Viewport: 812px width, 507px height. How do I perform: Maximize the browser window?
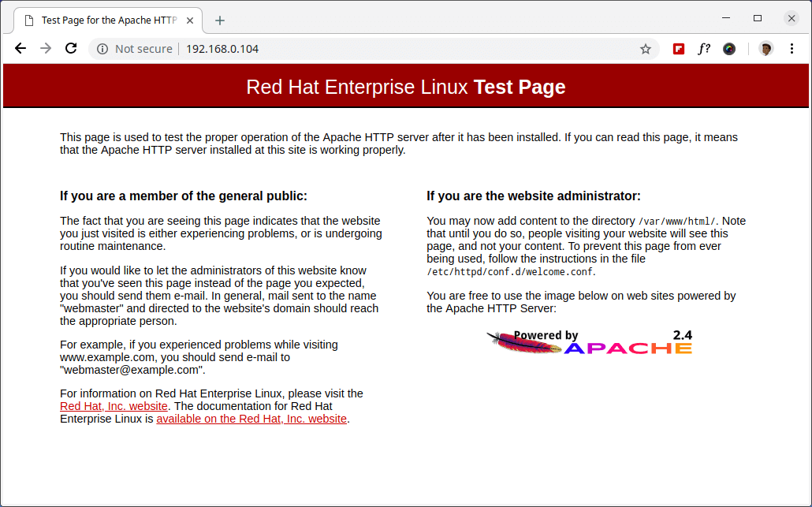(x=758, y=18)
